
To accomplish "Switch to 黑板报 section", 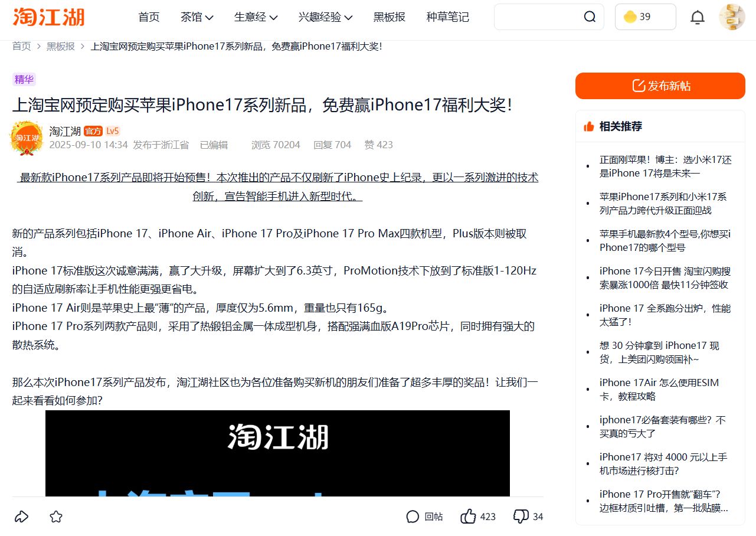I will click(x=388, y=17).
